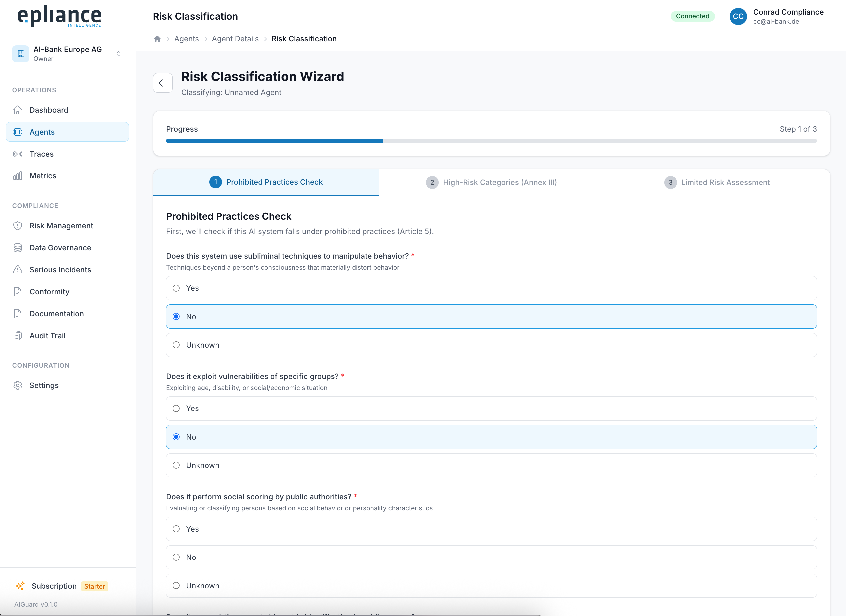846x616 pixels.
Task: Select Yes for subliminal techniques question
Action: [491, 288]
